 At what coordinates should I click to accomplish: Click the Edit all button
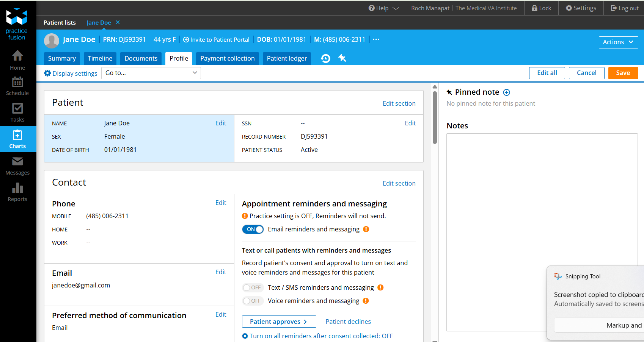(x=547, y=73)
